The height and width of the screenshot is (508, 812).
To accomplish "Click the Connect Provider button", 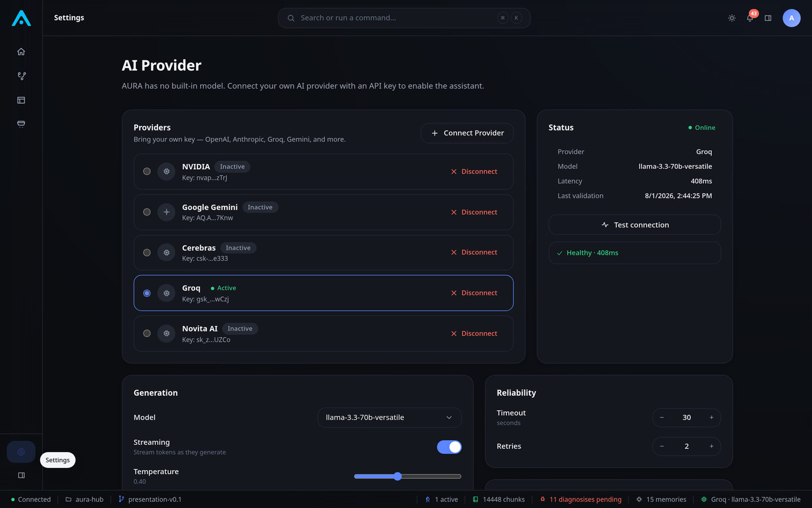I will point(467,133).
